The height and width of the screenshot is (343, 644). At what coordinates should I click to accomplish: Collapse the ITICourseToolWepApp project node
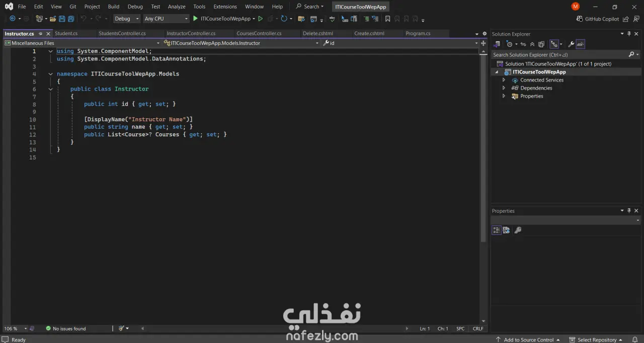pyautogui.click(x=497, y=72)
